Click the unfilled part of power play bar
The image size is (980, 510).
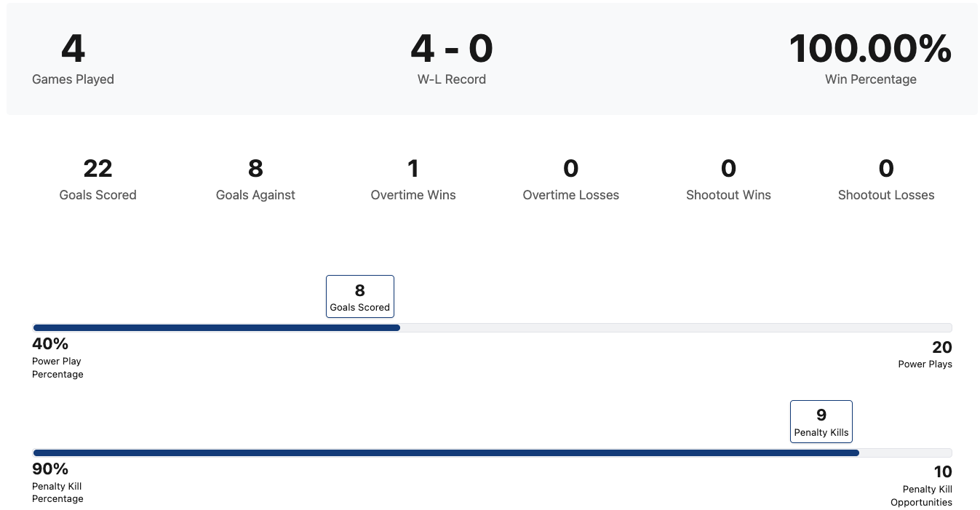tap(675, 328)
